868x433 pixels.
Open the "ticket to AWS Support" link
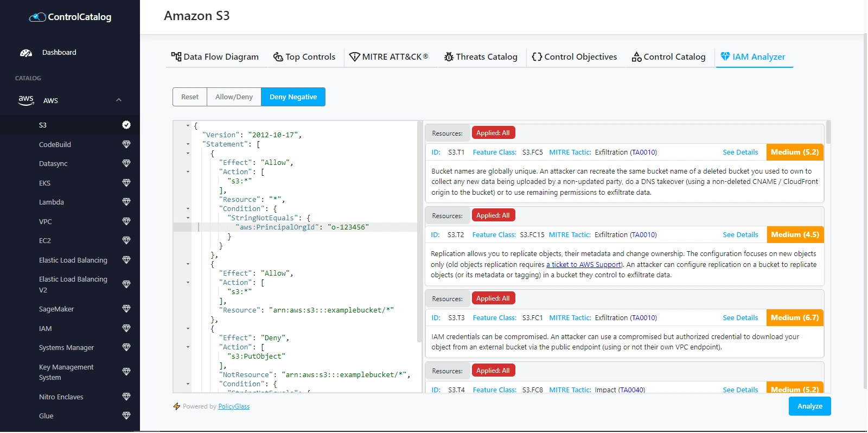click(584, 265)
